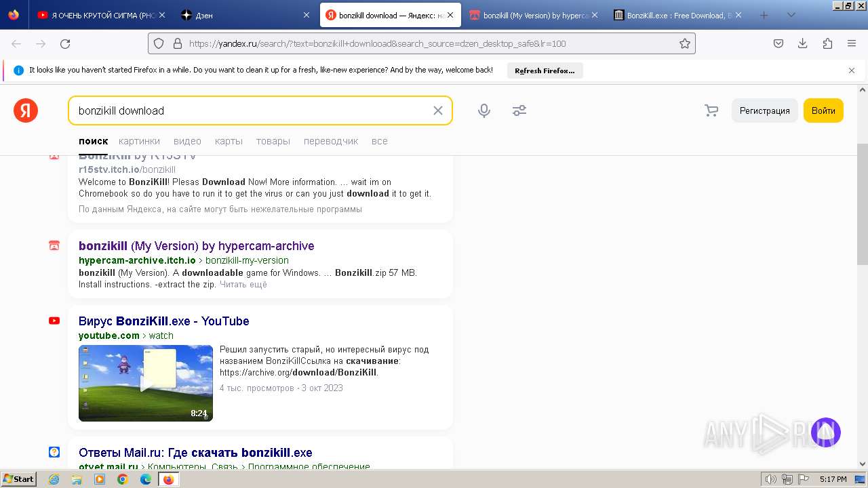
Task: Select the товары search category
Action: coord(273,141)
